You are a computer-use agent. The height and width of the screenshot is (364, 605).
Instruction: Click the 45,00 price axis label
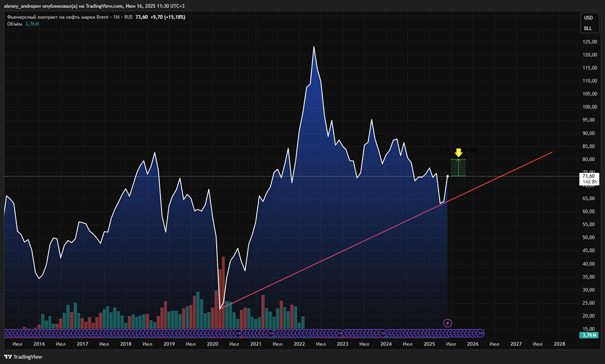click(589, 251)
